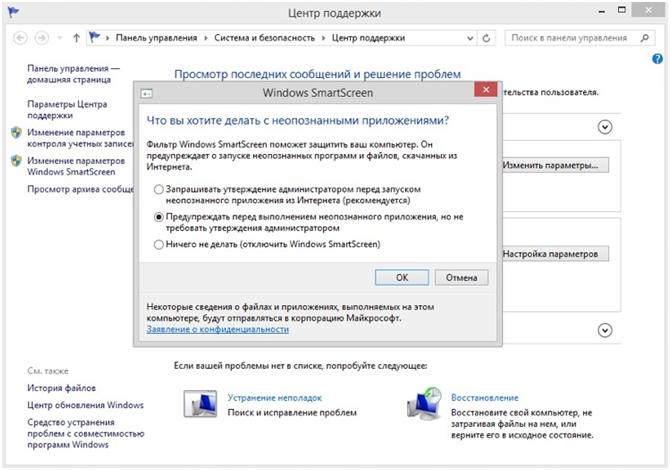Click the Отмена button

[x=461, y=277]
